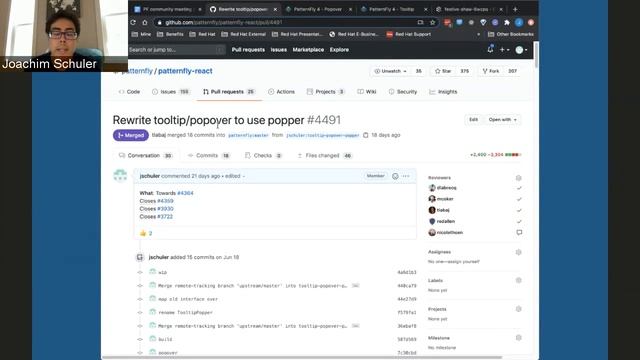This screenshot has width=640, height=360.
Task: Click the Edit button for PR title
Action: coord(473,120)
